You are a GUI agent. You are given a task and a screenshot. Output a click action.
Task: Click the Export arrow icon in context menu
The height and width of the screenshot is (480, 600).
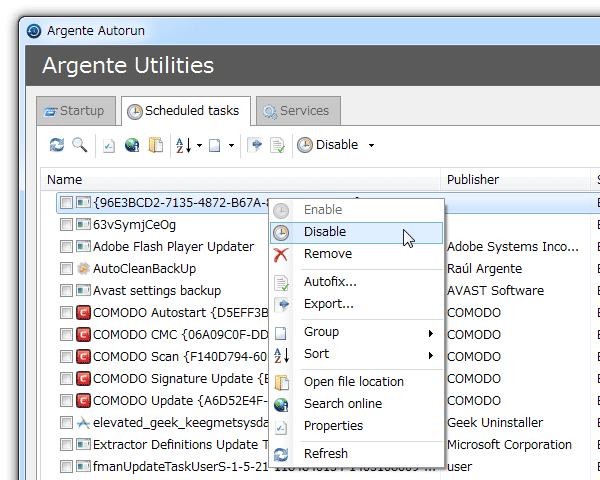282,305
